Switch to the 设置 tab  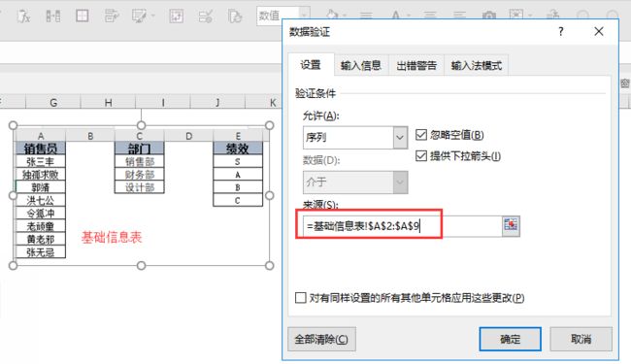pos(311,65)
